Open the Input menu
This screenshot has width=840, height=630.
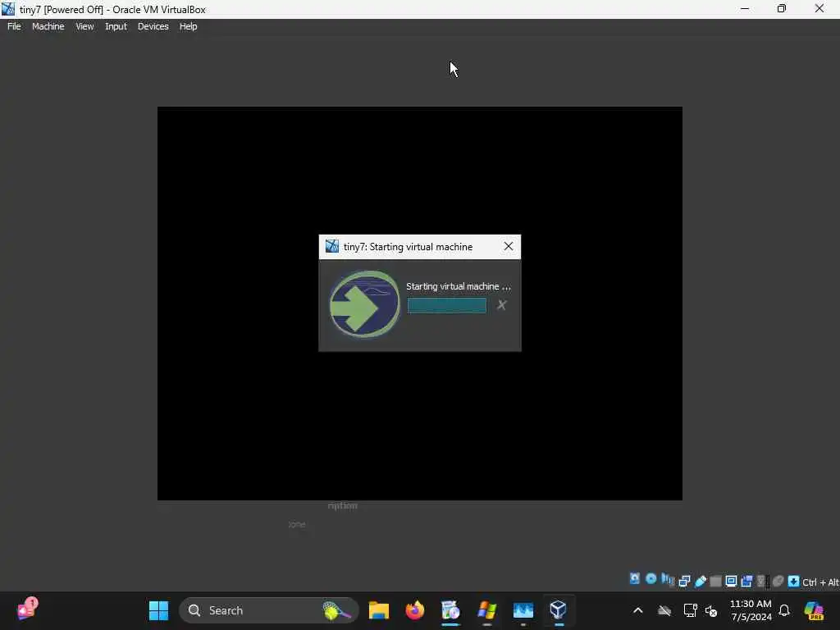[x=116, y=26]
